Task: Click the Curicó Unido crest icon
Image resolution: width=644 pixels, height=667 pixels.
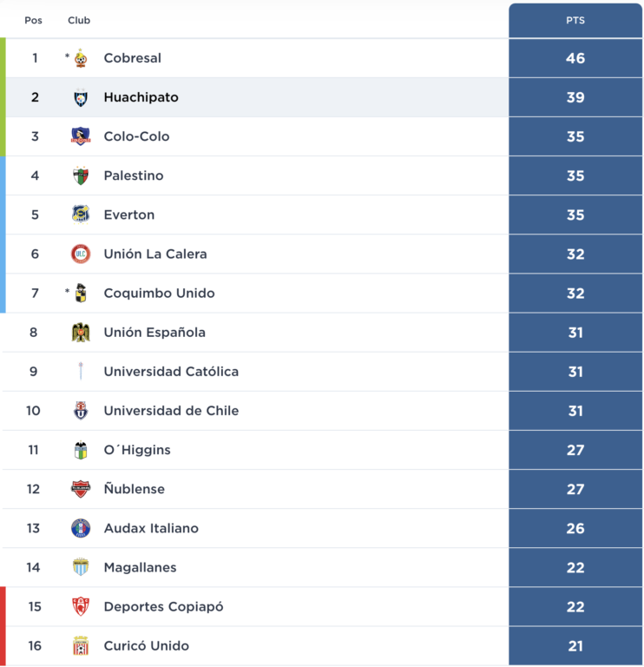Action: point(81,646)
